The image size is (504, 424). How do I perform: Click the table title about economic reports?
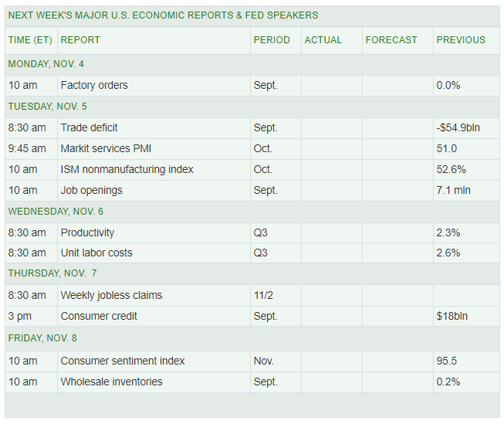pyautogui.click(x=163, y=15)
